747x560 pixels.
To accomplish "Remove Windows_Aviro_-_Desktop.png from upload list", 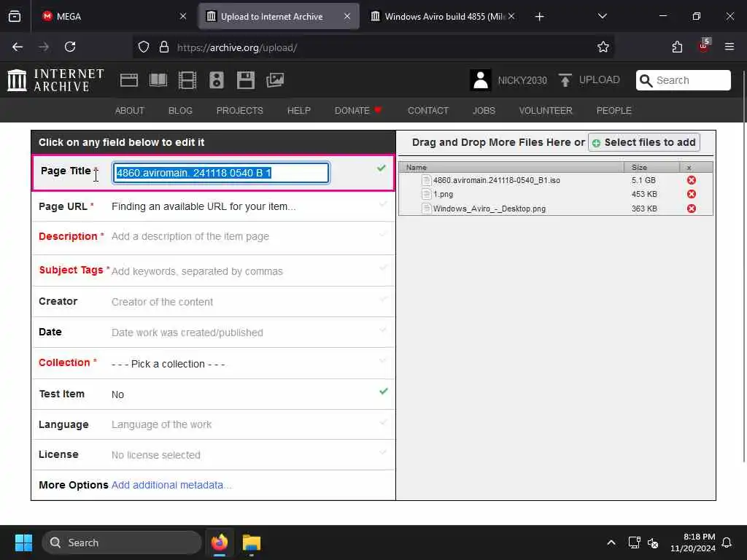I will click(x=692, y=209).
